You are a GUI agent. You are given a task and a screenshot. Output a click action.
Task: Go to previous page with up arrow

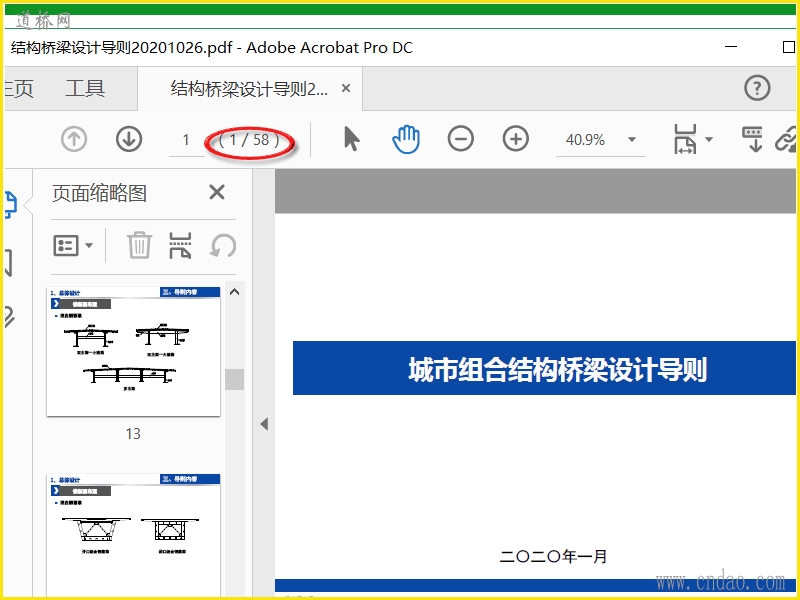74,139
